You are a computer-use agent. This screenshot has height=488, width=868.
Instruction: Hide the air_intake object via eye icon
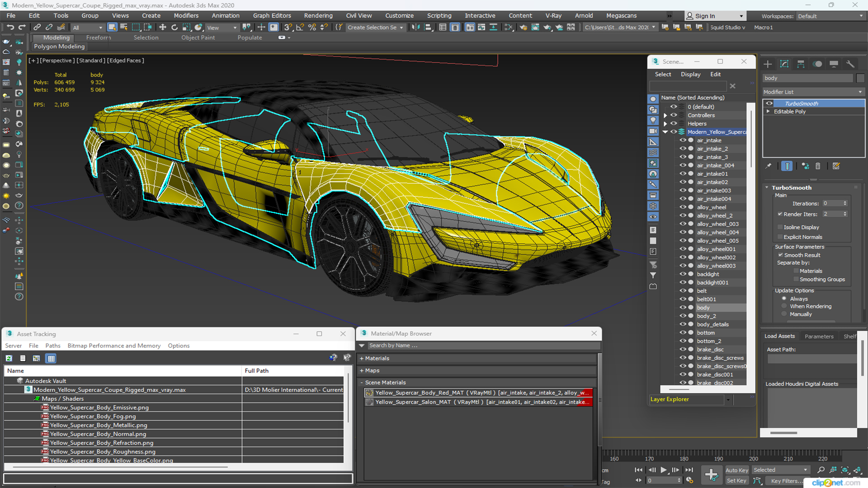pyautogui.click(x=683, y=141)
